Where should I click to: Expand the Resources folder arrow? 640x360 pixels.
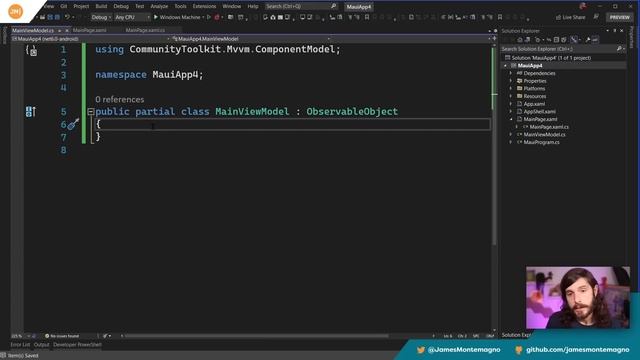tap(511, 96)
